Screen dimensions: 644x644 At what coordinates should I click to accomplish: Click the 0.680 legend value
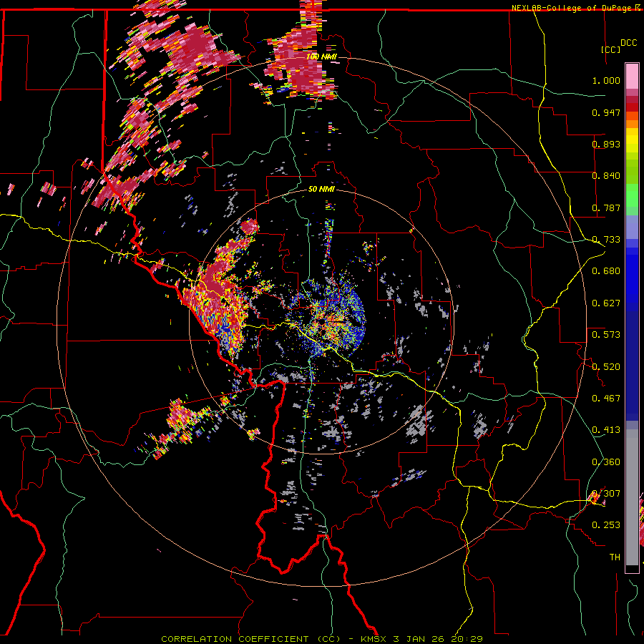coord(606,271)
